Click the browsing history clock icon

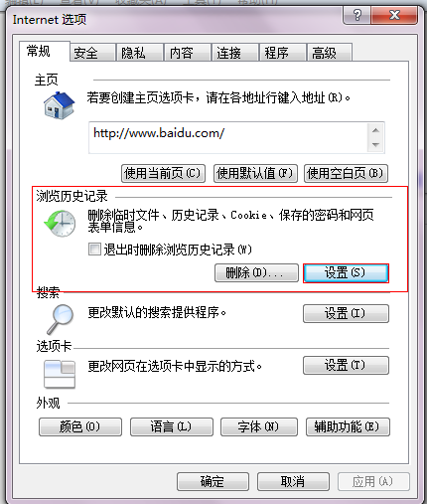[x=60, y=223]
